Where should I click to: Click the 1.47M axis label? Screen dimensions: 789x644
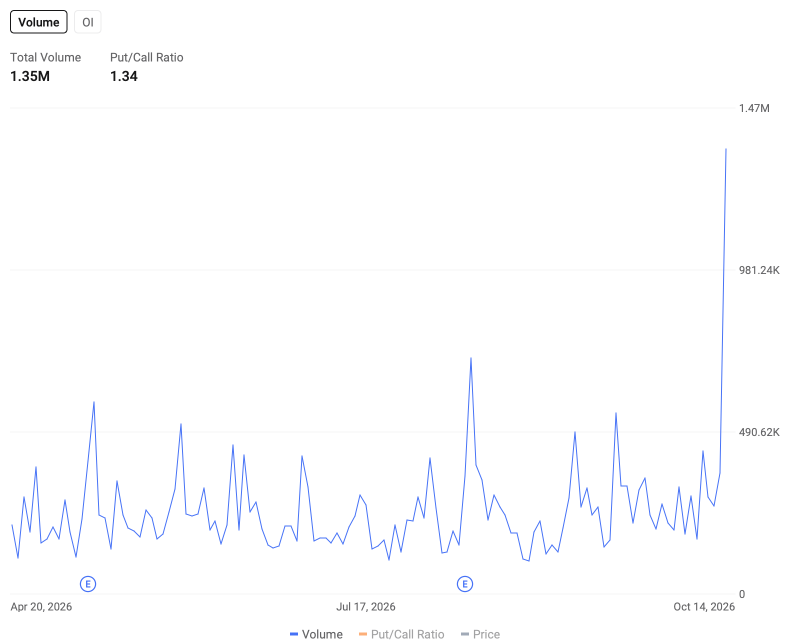(x=754, y=108)
